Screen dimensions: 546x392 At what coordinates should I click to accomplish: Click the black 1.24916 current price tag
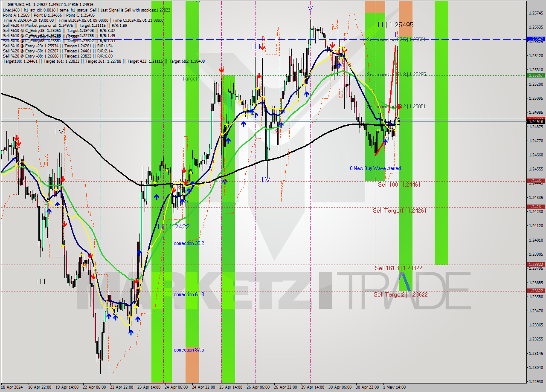tap(536, 121)
